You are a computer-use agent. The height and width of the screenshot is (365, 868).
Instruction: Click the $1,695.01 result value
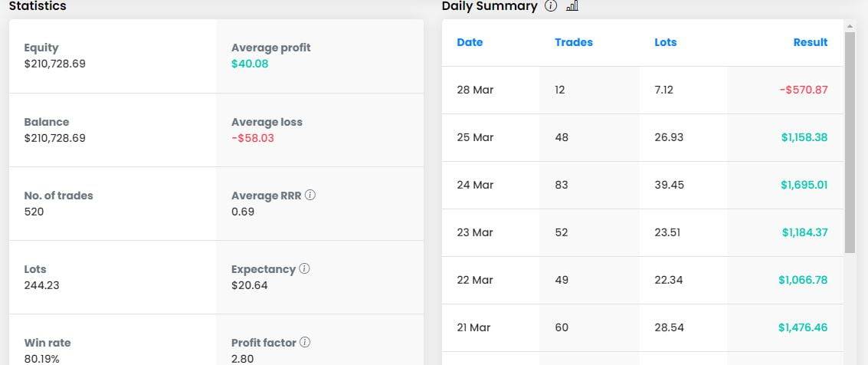click(804, 185)
